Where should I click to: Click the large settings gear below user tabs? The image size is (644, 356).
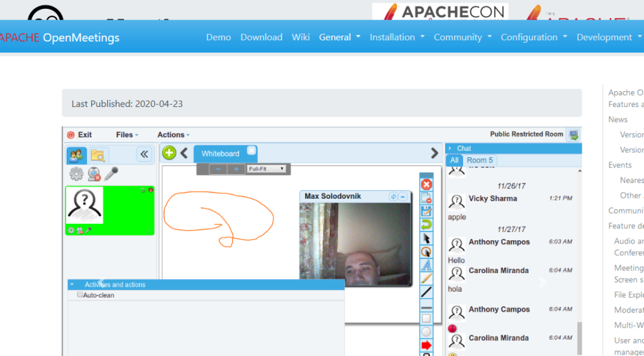[x=76, y=174]
